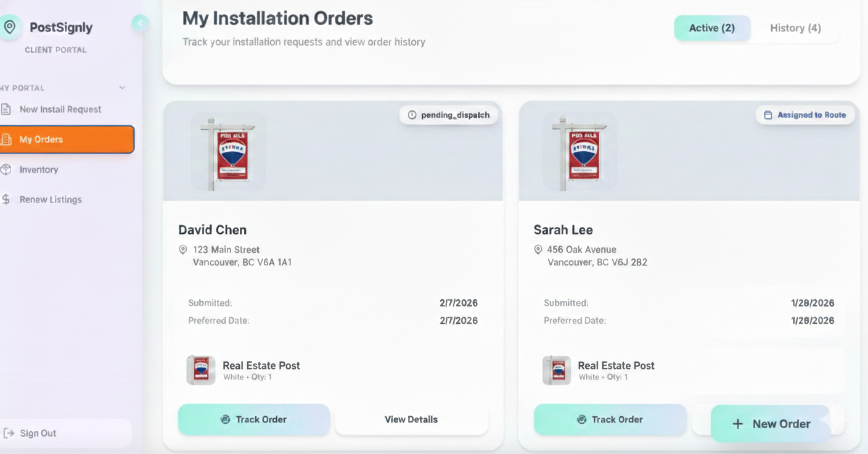Screen dimensions: 868x454
Task: Track Sarah Lee's order
Action: (610, 419)
